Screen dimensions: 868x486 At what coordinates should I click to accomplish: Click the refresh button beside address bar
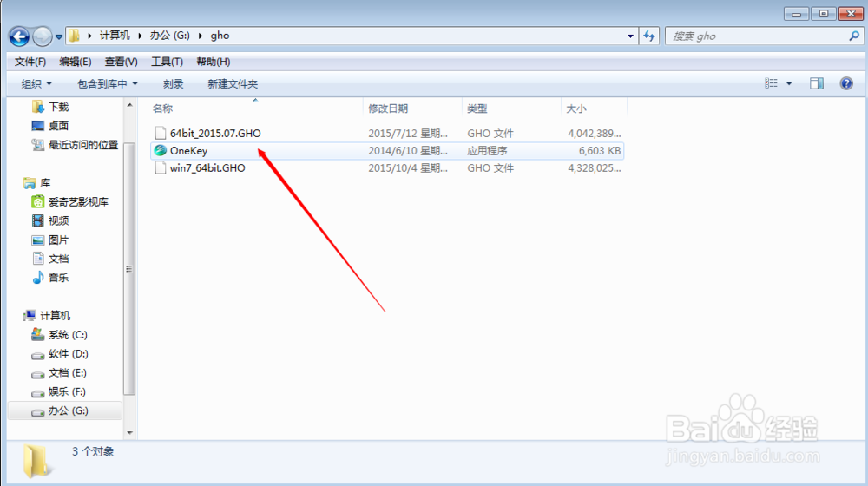coord(648,36)
